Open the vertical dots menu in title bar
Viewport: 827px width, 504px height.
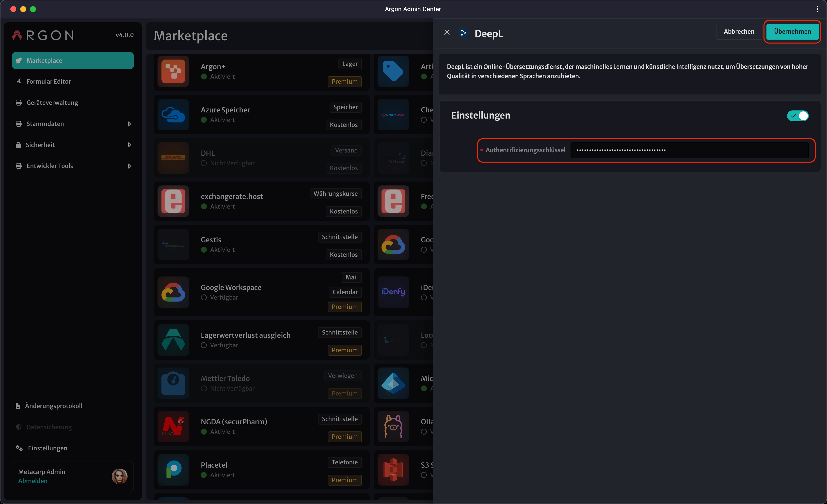817,9
